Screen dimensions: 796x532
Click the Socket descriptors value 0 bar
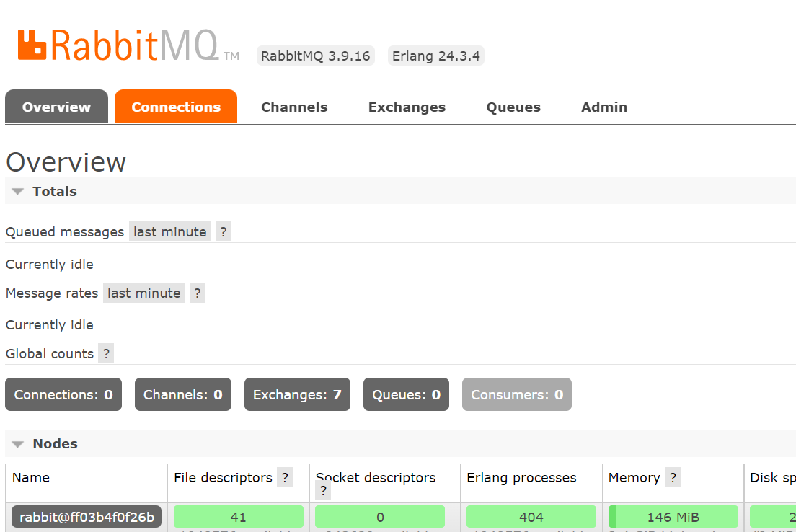click(x=380, y=517)
